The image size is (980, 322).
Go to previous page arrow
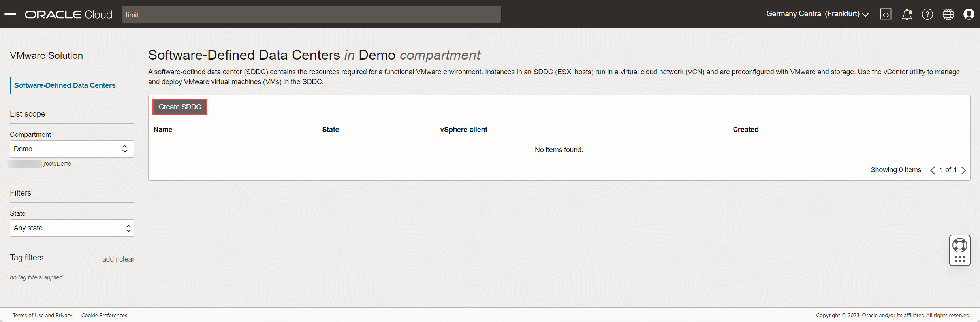(933, 170)
